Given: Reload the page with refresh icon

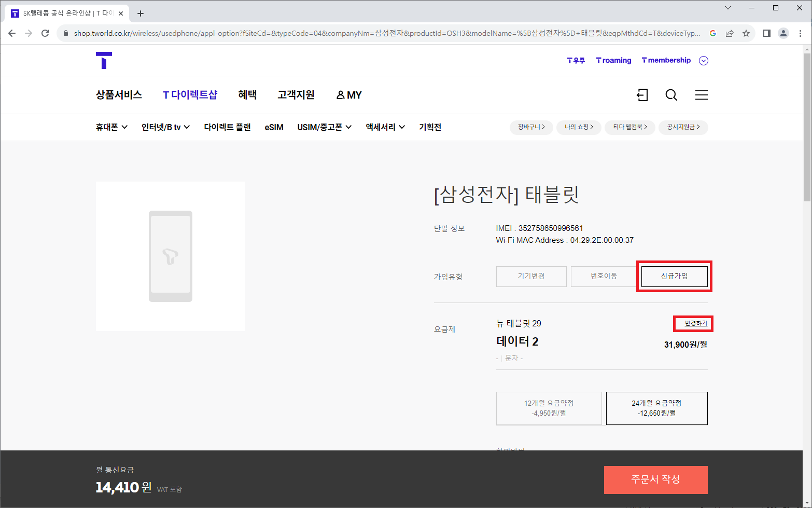Looking at the screenshot, I should (45, 33).
